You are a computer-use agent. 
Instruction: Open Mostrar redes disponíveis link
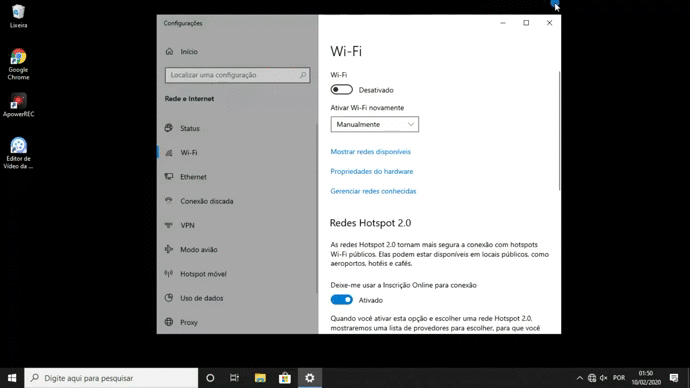(371, 152)
